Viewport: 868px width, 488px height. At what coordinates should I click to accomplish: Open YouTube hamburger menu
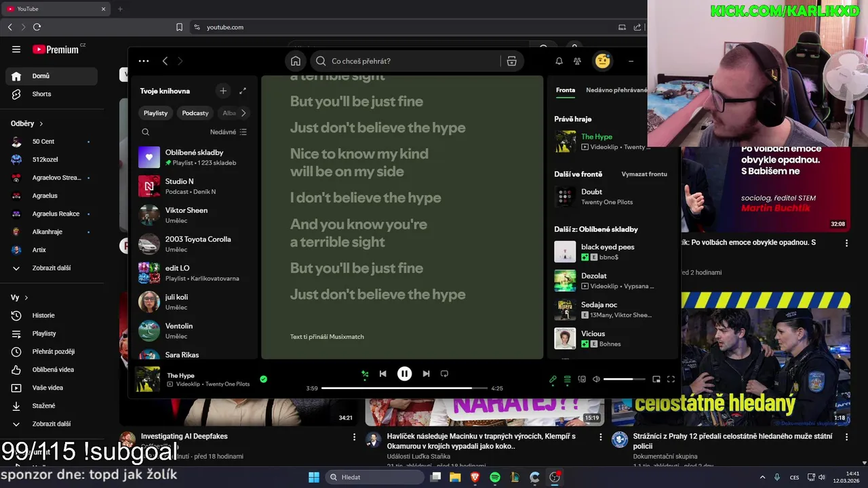point(16,49)
